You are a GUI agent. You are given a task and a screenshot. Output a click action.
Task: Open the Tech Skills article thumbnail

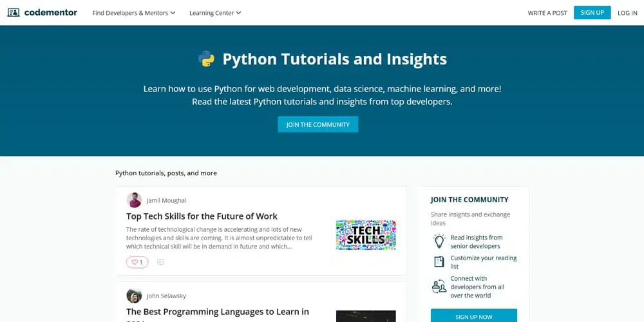(x=366, y=235)
